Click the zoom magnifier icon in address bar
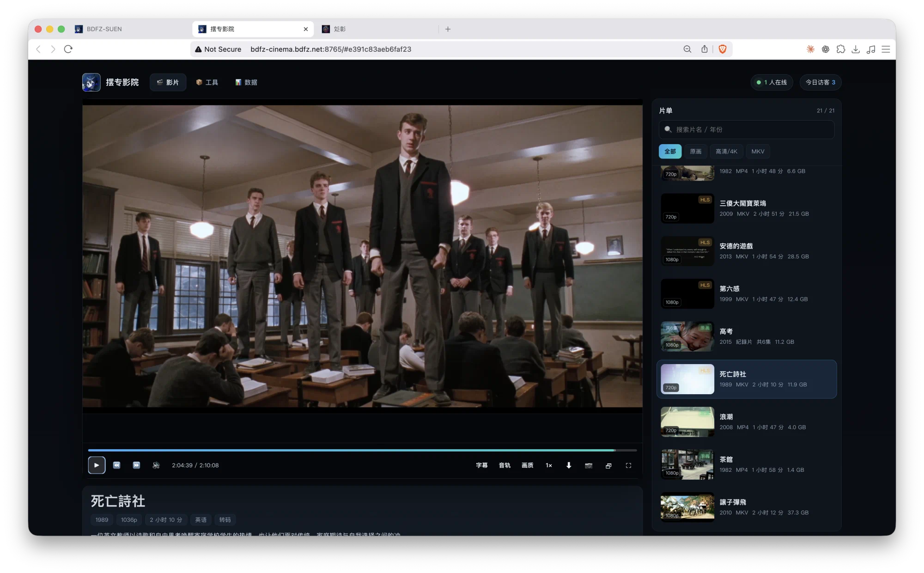The image size is (924, 573). coord(687,49)
